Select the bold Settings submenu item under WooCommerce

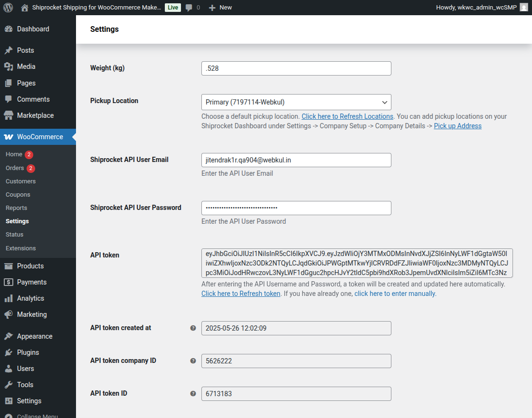(17, 221)
